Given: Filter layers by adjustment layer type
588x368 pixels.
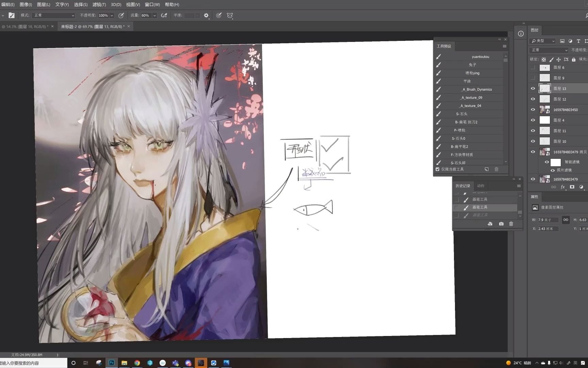Looking at the screenshot, I should pyautogui.click(x=570, y=41).
